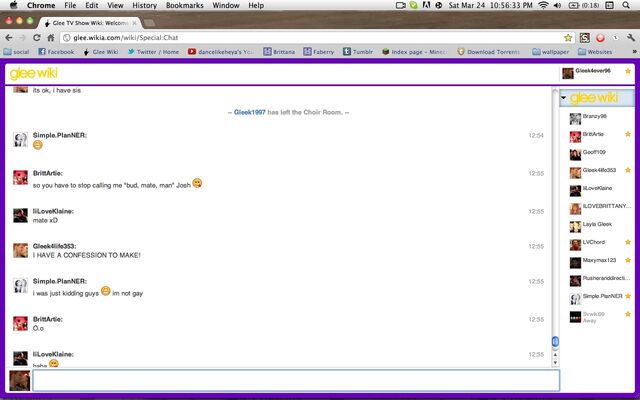The width and height of the screenshot is (640, 400).
Task: Click the battery status indicator
Action: pos(584,5)
